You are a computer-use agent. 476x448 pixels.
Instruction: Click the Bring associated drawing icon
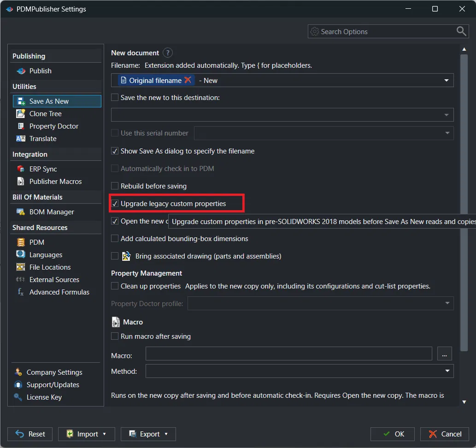[x=126, y=256]
